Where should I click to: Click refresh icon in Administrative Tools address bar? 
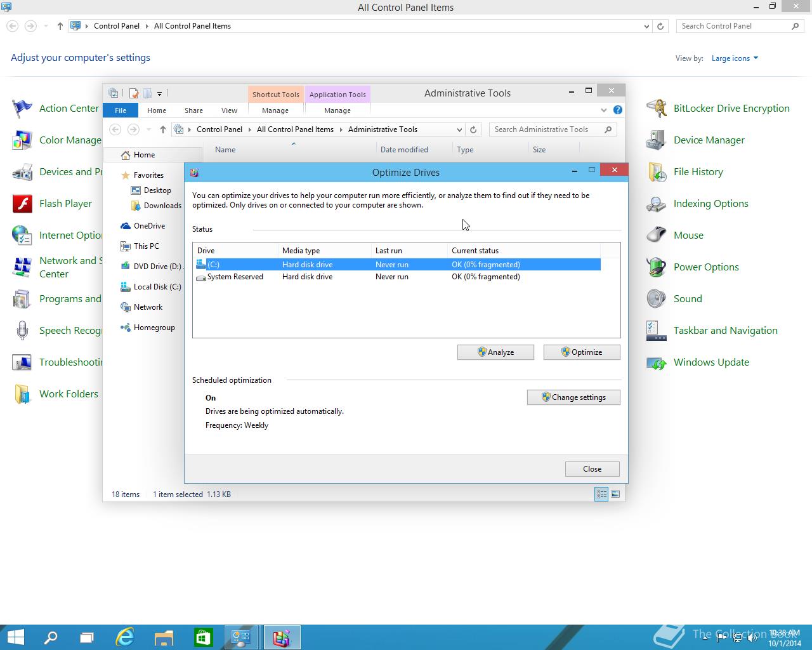473,129
